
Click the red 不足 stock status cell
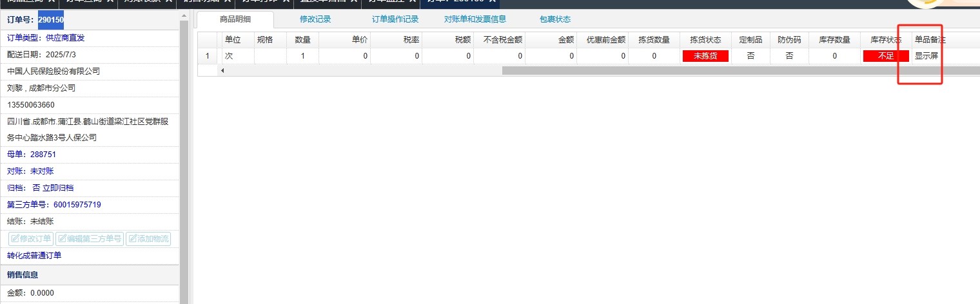(886, 56)
